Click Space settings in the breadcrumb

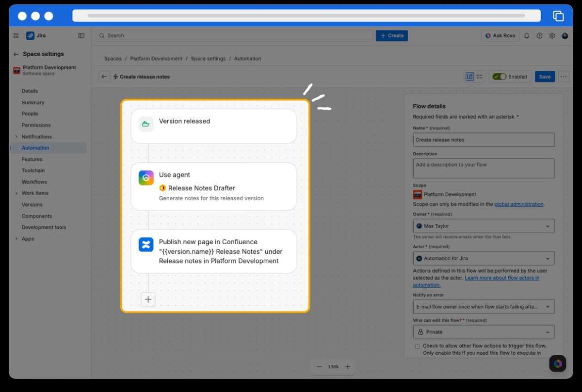pos(208,59)
